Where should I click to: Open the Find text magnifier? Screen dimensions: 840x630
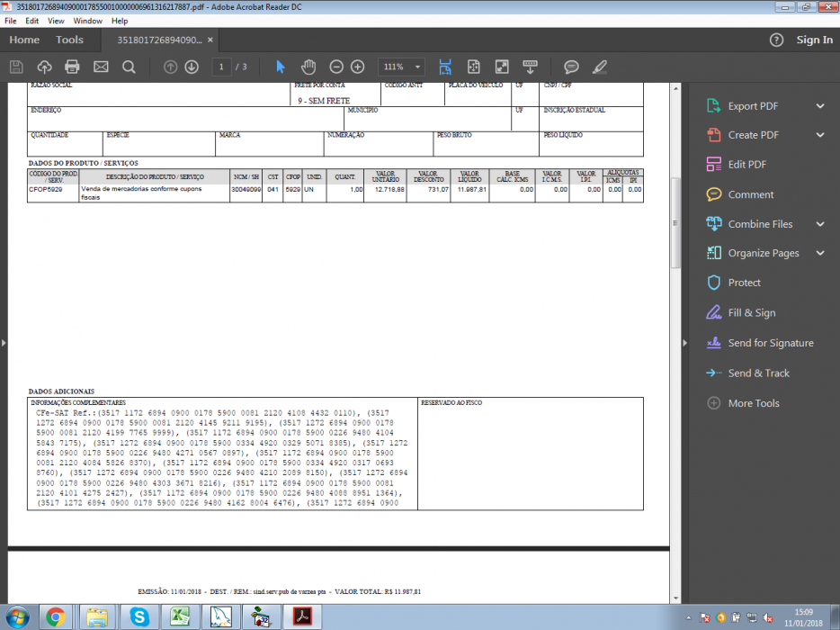[x=129, y=67]
